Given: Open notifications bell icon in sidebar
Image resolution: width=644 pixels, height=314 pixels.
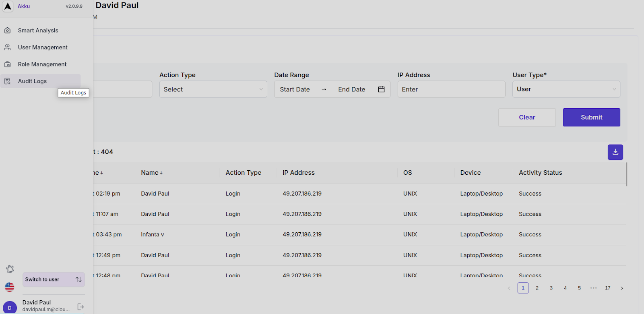Looking at the screenshot, I should point(10,269).
